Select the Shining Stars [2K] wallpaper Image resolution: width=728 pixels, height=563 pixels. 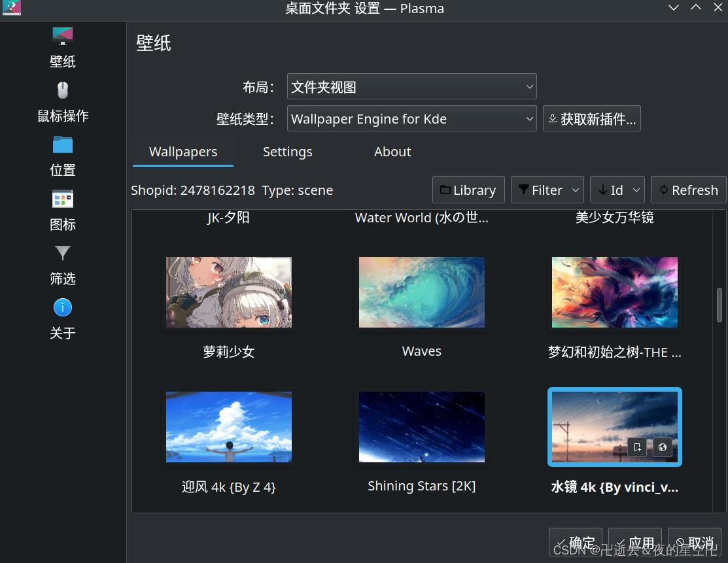click(x=421, y=427)
